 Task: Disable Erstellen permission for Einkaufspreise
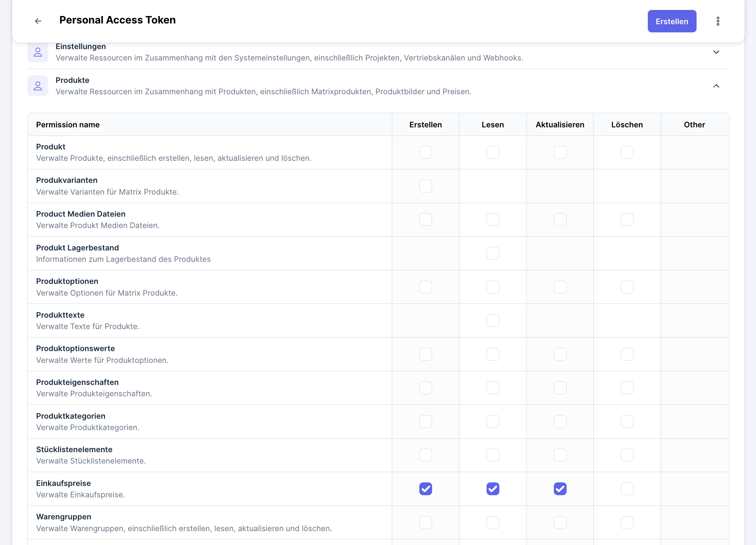click(425, 489)
